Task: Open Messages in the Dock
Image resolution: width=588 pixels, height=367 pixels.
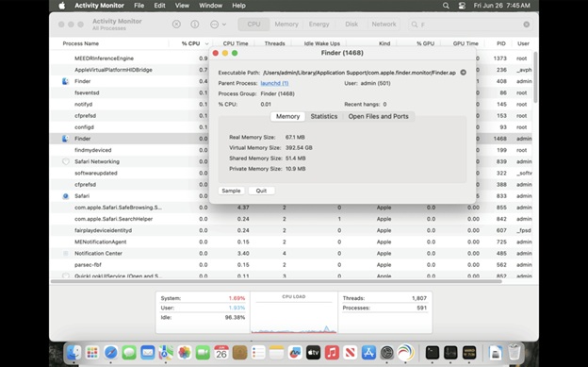Action: [129, 353]
